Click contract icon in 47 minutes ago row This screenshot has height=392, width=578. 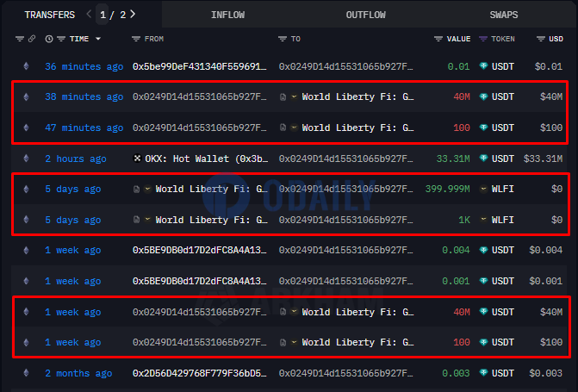283,128
